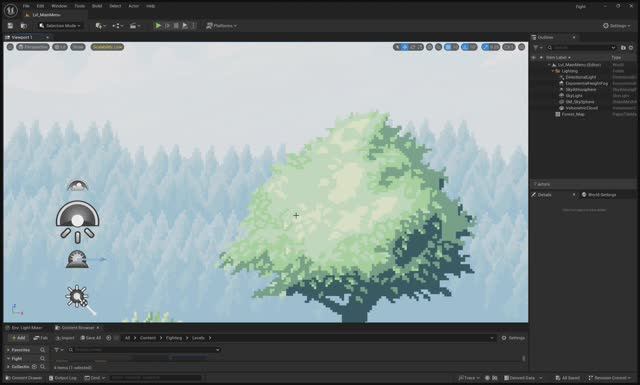Select the Rotate gizmo tool
640x385 pixels.
coord(412,47)
